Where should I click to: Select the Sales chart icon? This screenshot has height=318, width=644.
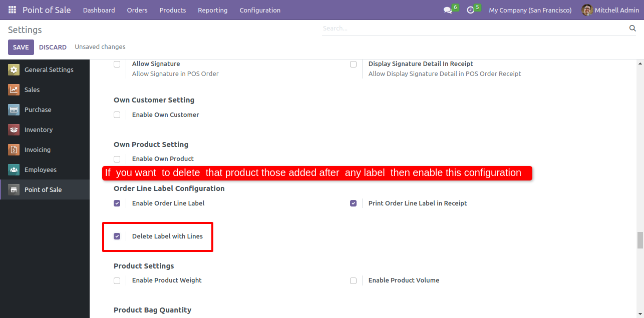coord(14,90)
